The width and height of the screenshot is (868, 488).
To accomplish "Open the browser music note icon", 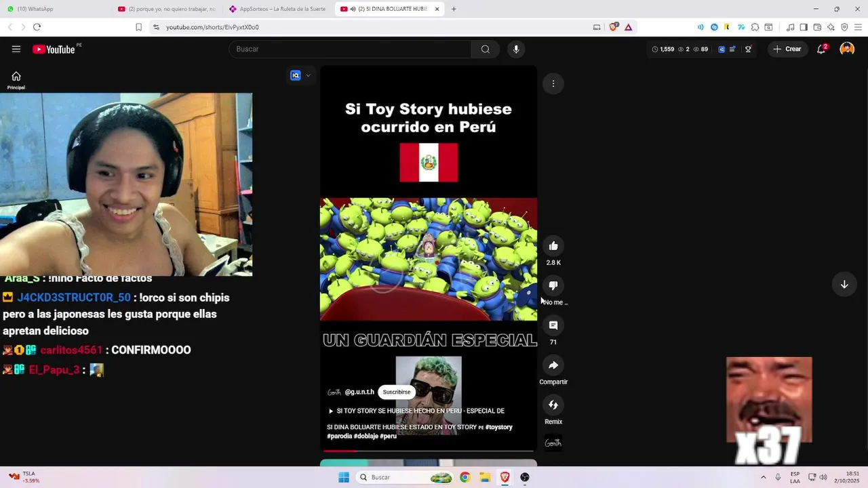I will coord(790,27).
